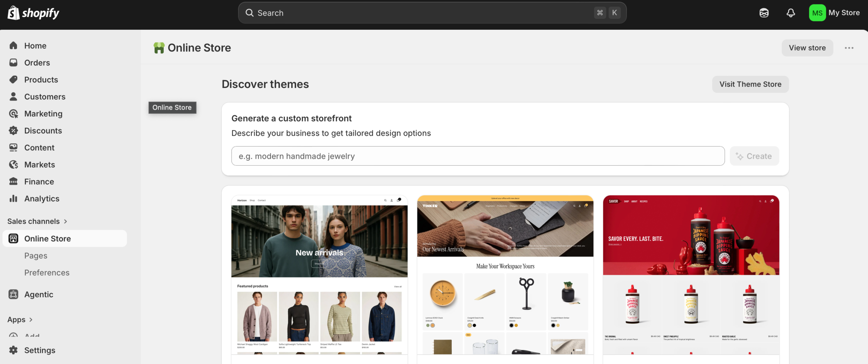Open notifications bell icon
The image size is (868, 364).
(791, 13)
